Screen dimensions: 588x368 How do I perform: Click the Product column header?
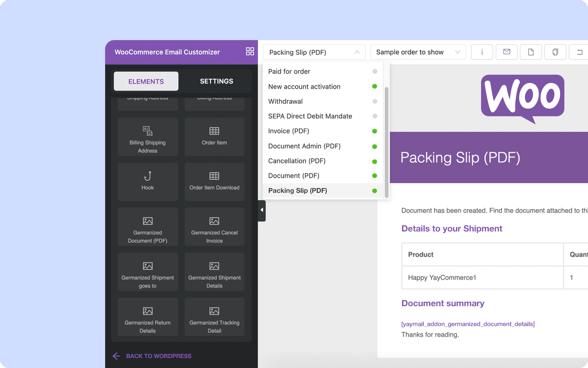(483, 255)
